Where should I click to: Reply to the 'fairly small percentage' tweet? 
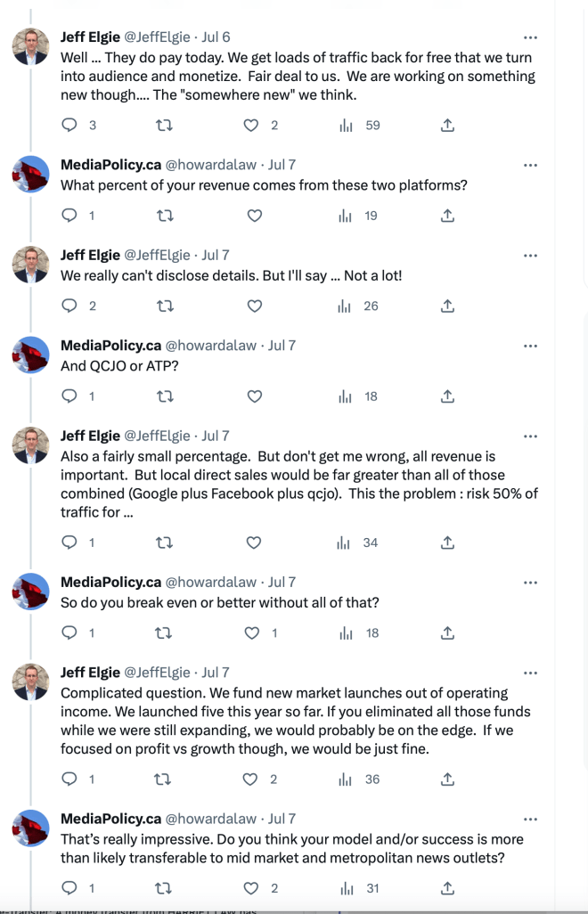69,542
